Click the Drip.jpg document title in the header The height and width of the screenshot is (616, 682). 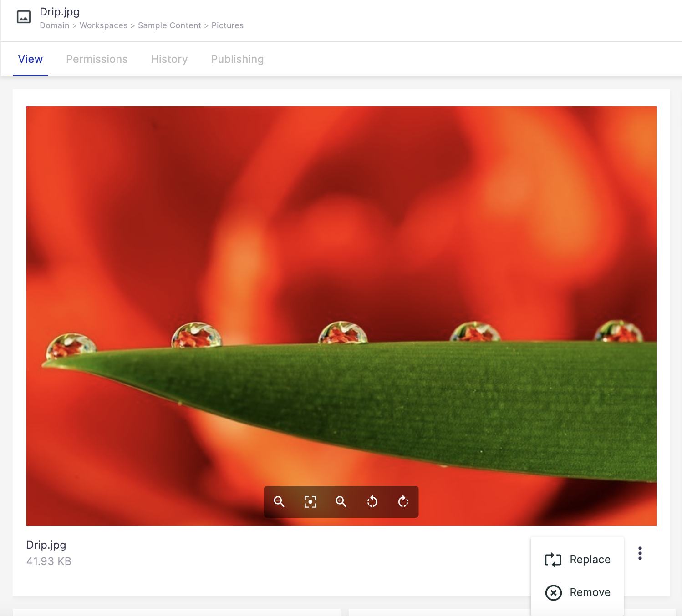tap(60, 12)
